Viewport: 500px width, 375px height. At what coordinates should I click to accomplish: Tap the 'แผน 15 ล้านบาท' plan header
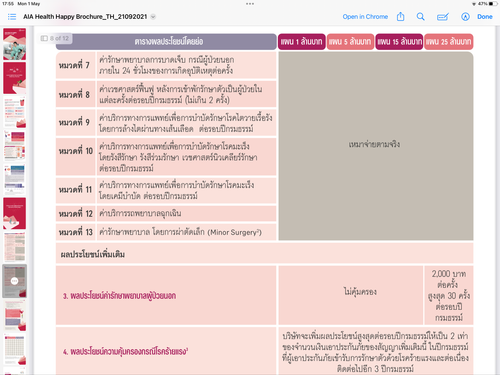(x=399, y=42)
